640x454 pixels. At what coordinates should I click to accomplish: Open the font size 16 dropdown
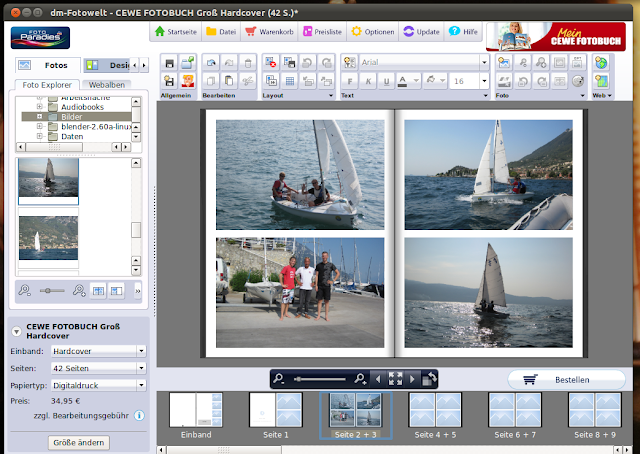tap(484, 81)
